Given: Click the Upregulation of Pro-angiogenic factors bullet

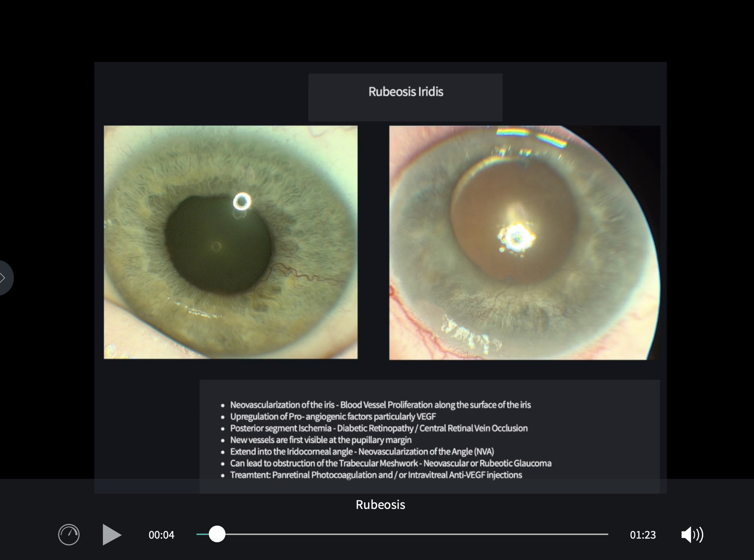Looking at the screenshot, I should point(333,417).
